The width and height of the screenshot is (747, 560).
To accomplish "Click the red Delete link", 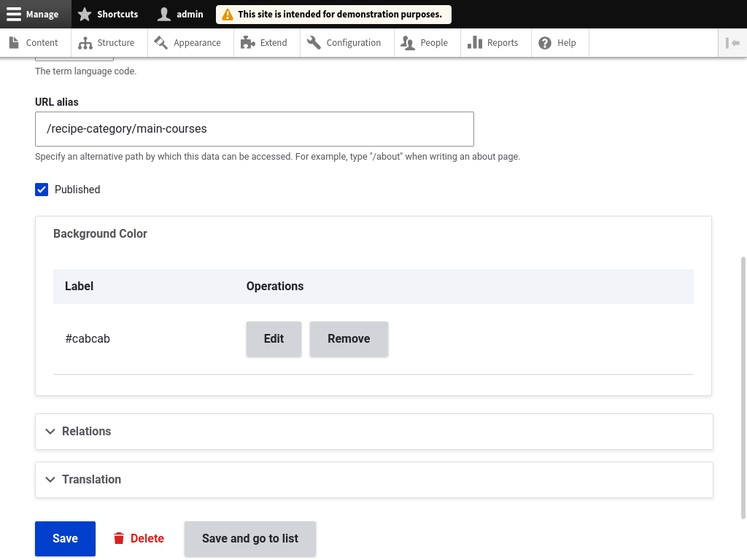I will pyautogui.click(x=139, y=539).
